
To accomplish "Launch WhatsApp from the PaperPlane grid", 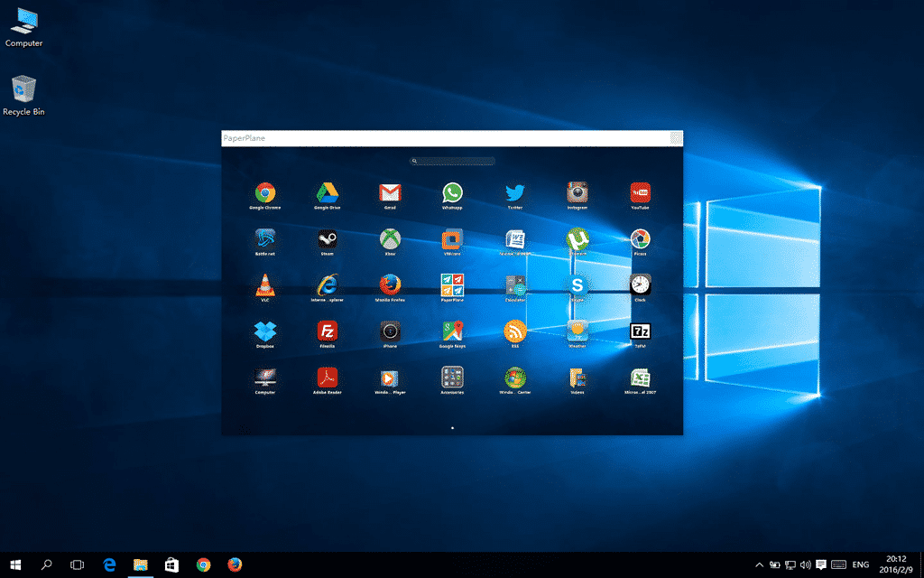I will (452, 192).
